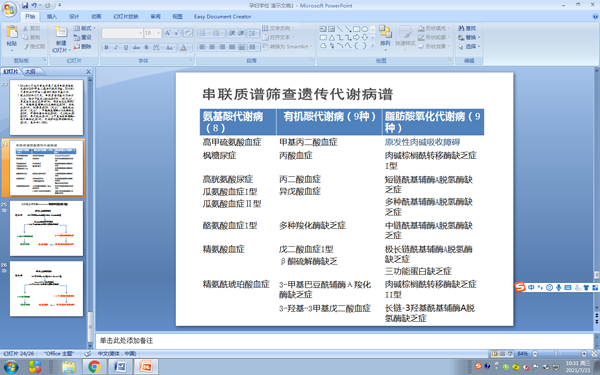Click the zoom slider handle

[556, 354]
